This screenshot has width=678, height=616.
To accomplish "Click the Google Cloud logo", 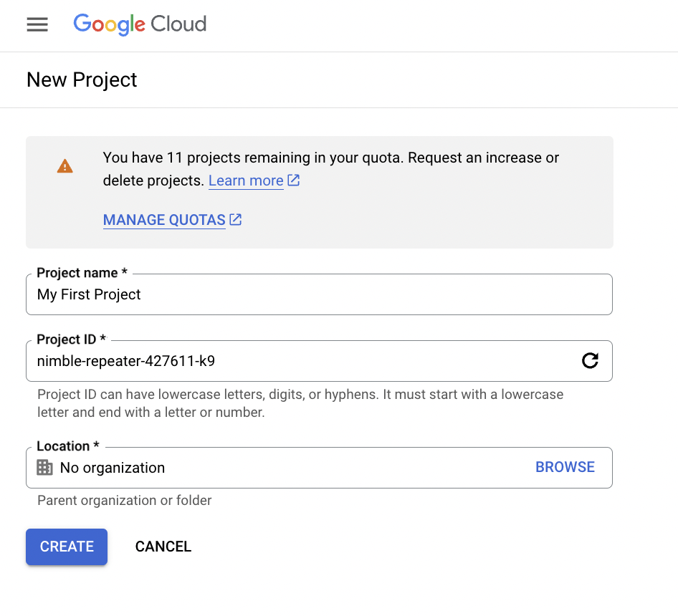I will pos(140,24).
